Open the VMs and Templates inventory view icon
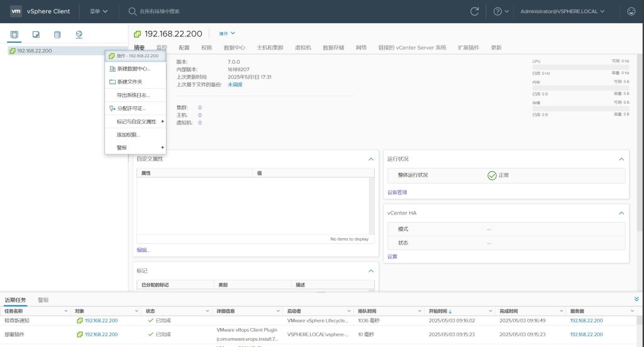Image resolution: width=644 pixels, height=347 pixels. [36, 35]
